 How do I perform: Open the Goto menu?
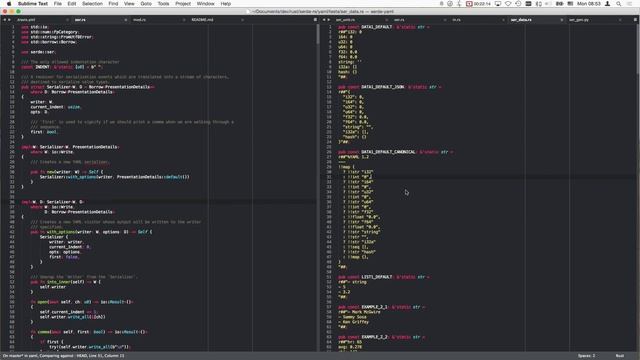point(146,4)
